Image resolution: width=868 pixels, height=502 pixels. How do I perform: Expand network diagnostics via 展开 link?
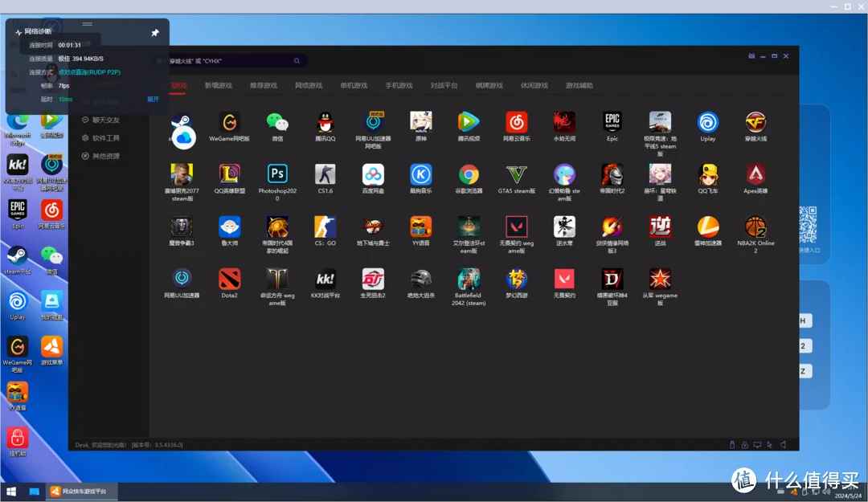[x=153, y=100]
